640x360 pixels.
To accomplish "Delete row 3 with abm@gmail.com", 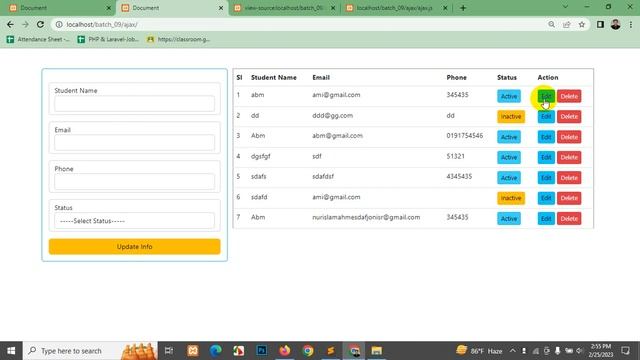I will click(569, 137).
